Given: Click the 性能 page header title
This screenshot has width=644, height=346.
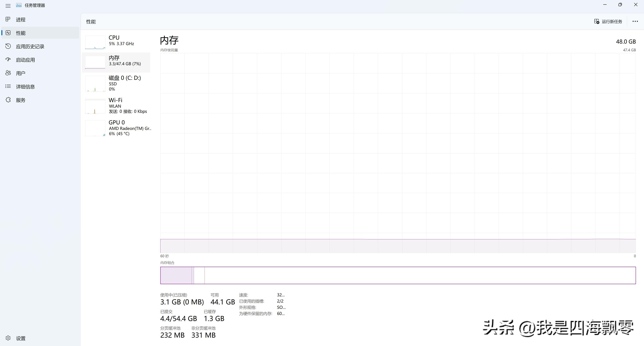Looking at the screenshot, I should 91,22.
